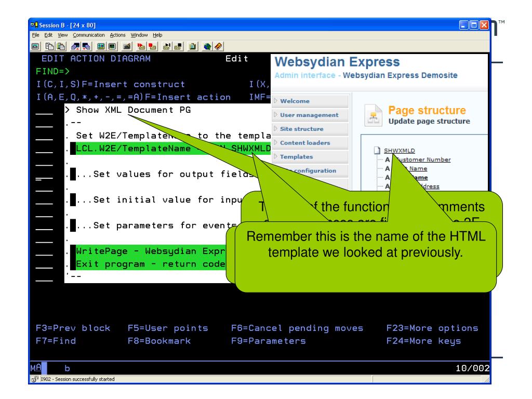
Task: Open the configuration sidebar item
Action: click(315, 170)
